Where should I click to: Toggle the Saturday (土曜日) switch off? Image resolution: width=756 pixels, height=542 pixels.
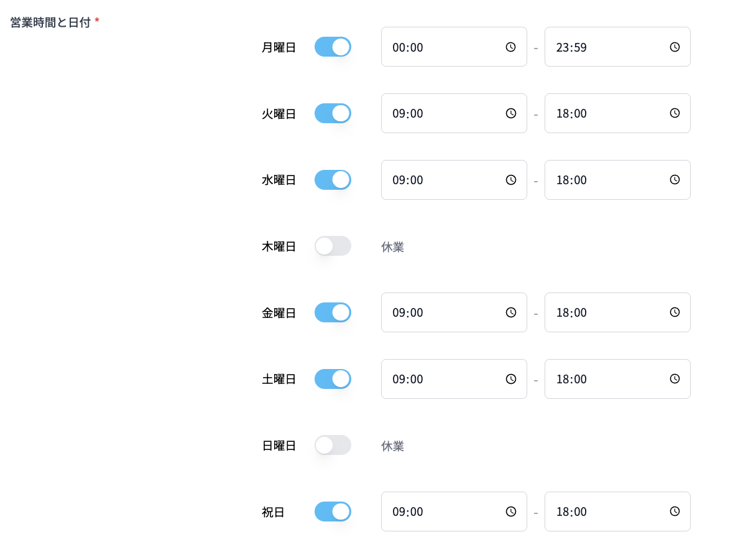tap(333, 379)
